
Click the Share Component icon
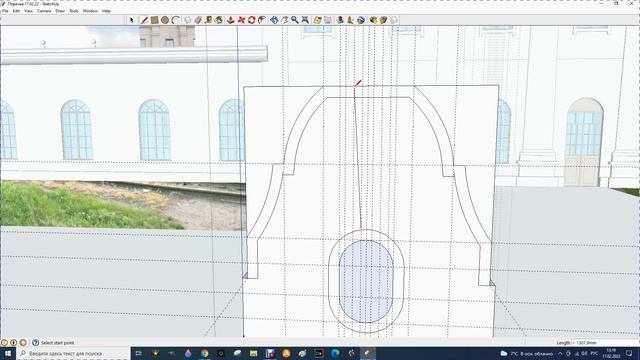(394, 20)
